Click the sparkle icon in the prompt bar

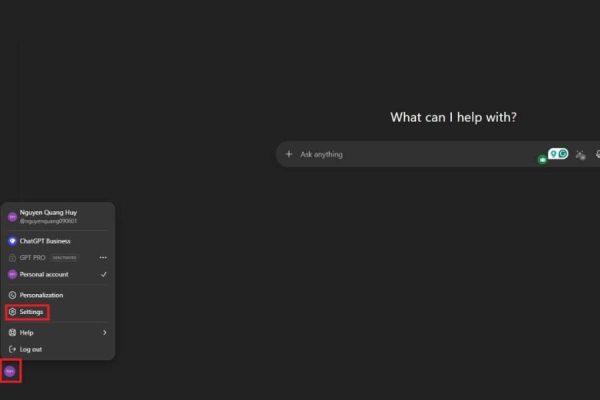click(580, 154)
